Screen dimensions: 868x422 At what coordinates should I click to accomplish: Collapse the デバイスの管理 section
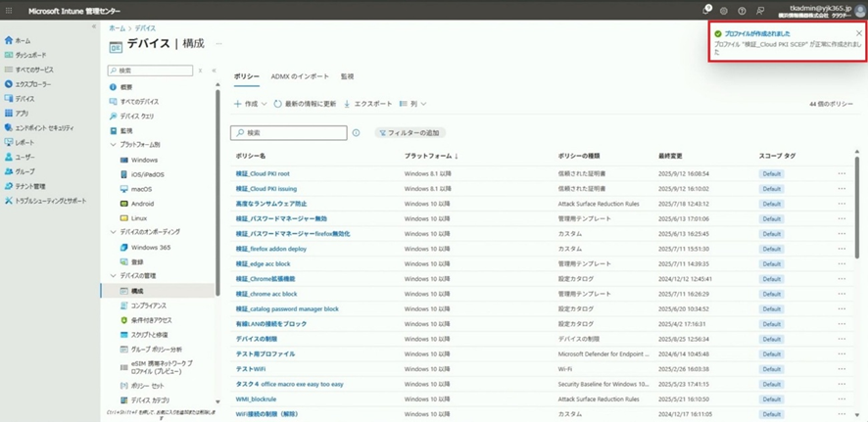point(113,276)
